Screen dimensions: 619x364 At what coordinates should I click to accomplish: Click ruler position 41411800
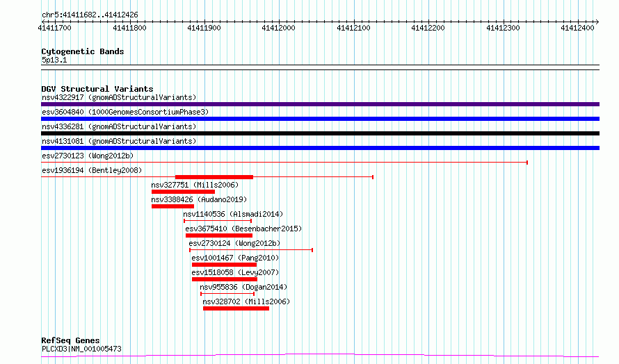pos(129,28)
